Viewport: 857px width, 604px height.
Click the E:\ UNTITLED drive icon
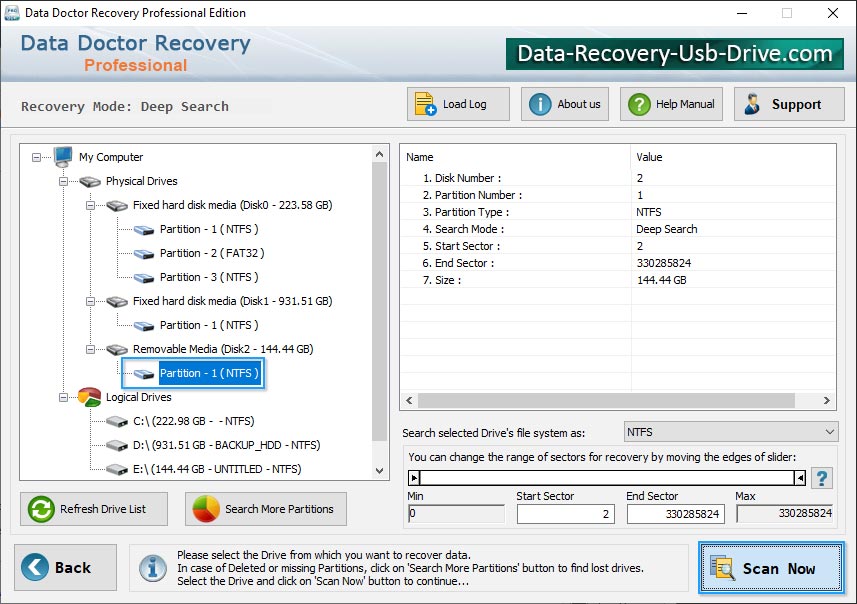pyautogui.click(x=117, y=470)
